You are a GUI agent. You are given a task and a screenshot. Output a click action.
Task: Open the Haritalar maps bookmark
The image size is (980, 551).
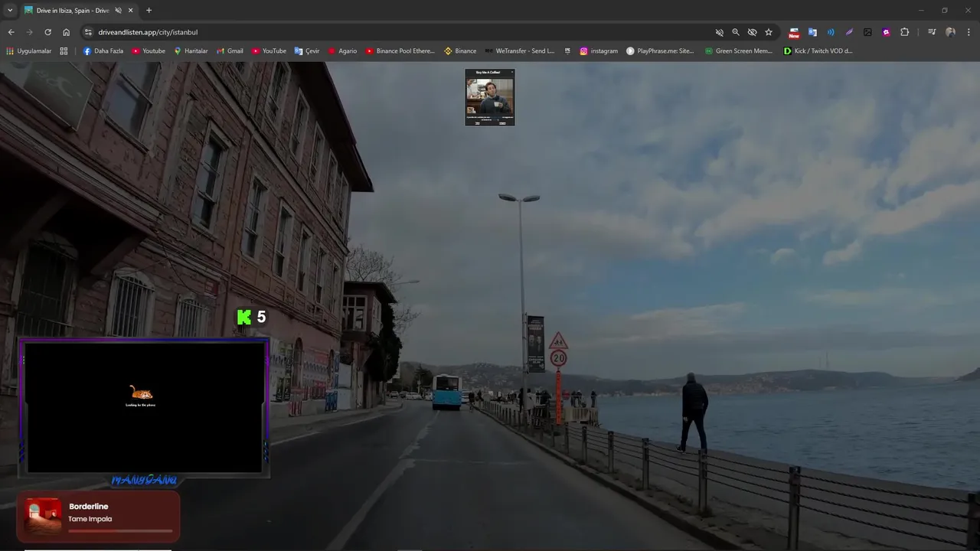[x=191, y=51]
